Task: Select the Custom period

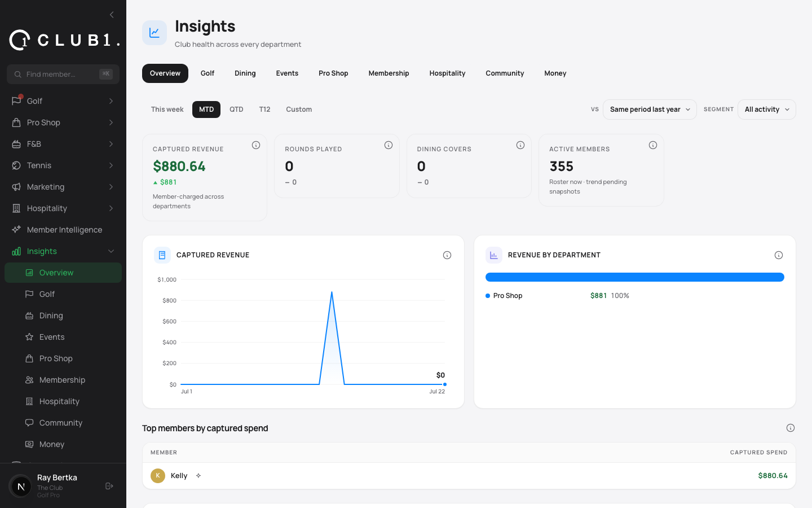Action: pos(299,110)
